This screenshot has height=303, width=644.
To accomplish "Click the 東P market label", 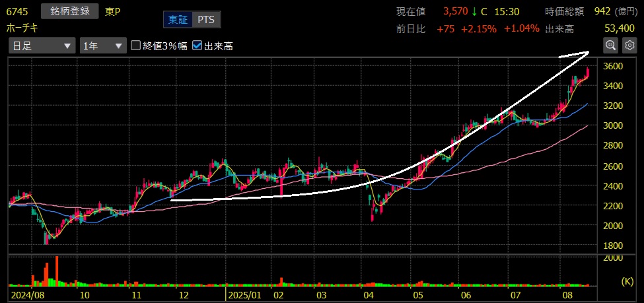I will pyautogui.click(x=113, y=11).
